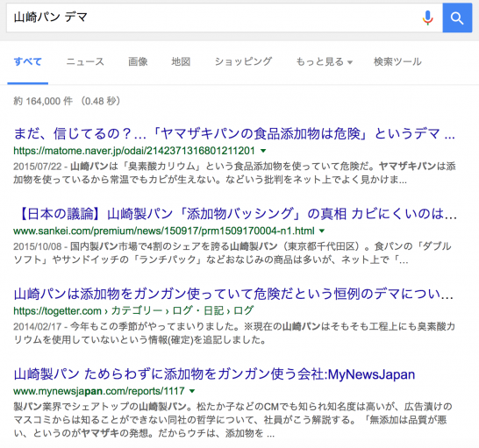
Task: Expand the もっと見る dropdown
Action: tap(324, 62)
